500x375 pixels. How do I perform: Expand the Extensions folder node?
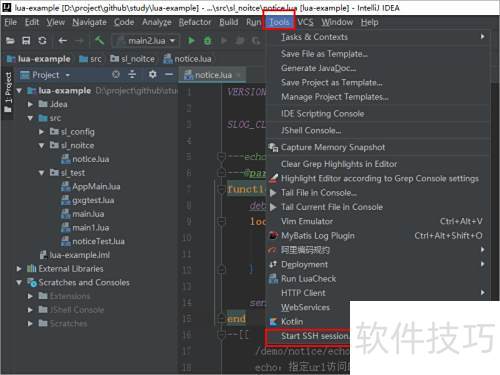click(30, 296)
